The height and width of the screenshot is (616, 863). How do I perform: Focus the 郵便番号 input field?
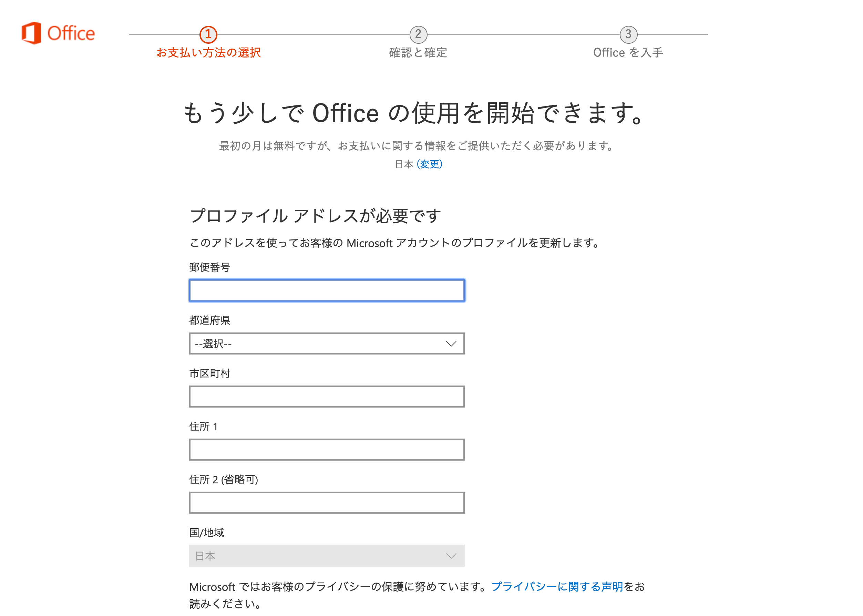click(327, 290)
